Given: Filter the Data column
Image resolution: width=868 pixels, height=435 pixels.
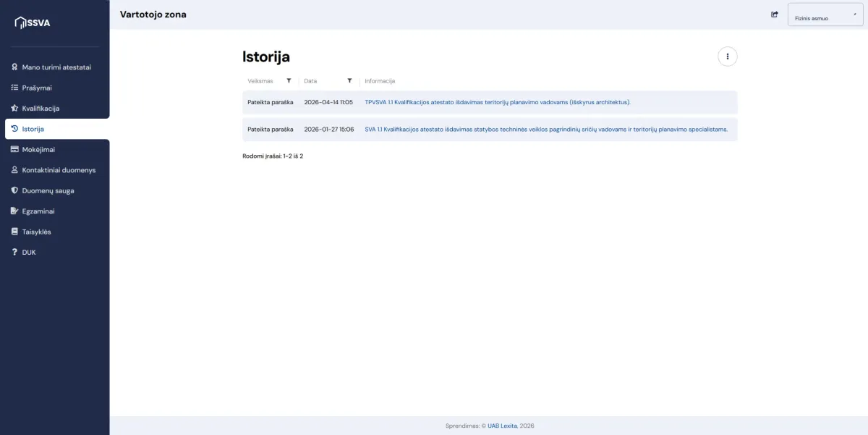Looking at the screenshot, I should [x=349, y=81].
